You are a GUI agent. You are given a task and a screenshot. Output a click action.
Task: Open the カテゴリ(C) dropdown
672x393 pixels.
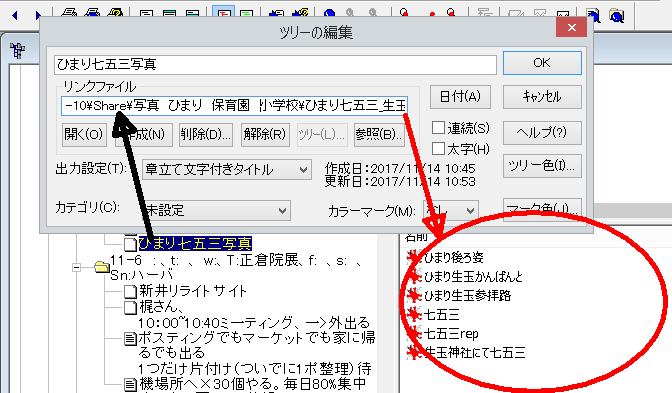pyautogui.click(x=216, y=210)
